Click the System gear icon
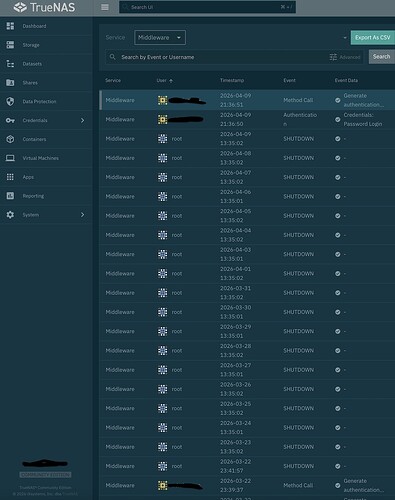The image size is (395, 500). pos(10,215)
